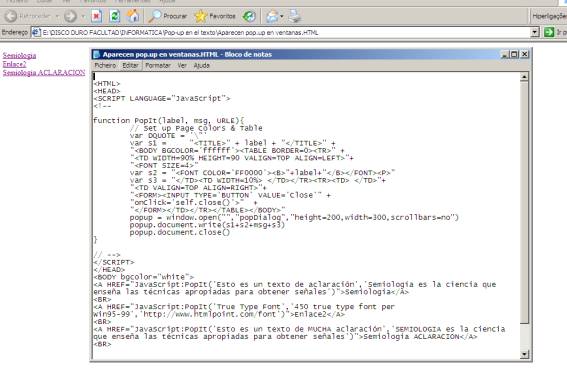Expand the Back button history dropdown arrow
This screenshot has height=391, width=567.
pos(57,16)
